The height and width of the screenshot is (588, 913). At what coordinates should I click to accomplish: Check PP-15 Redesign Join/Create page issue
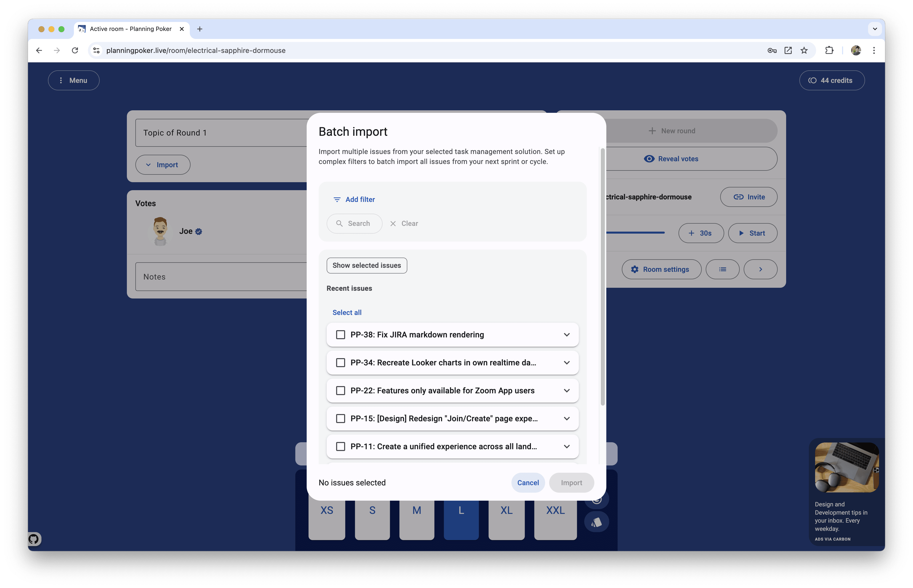(340, 419)
